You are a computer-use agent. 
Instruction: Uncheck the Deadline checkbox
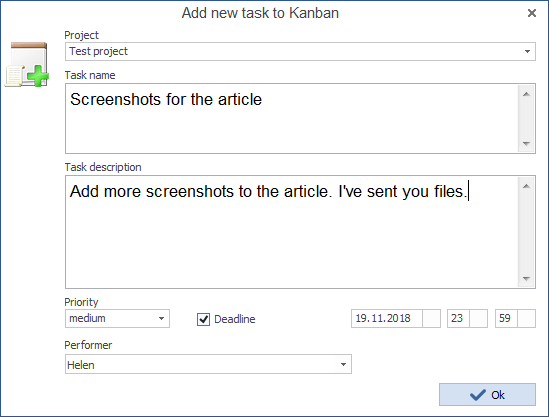pos(203,319)
